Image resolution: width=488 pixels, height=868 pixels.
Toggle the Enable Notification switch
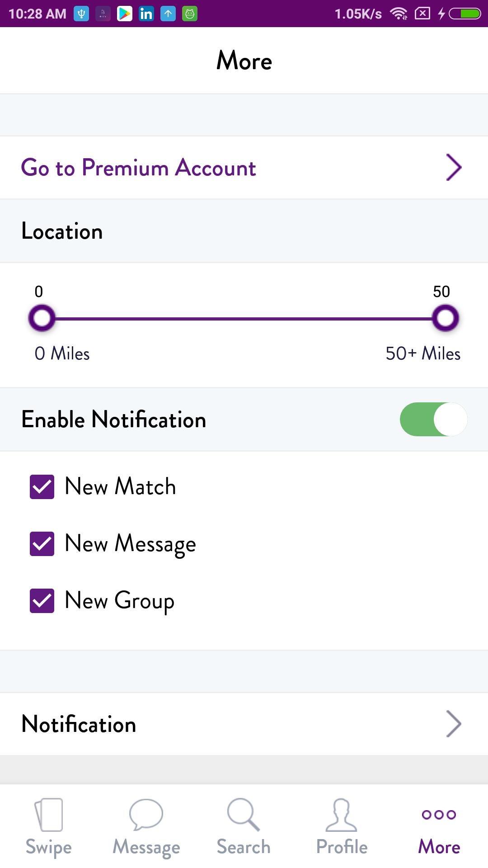(433, 420)
